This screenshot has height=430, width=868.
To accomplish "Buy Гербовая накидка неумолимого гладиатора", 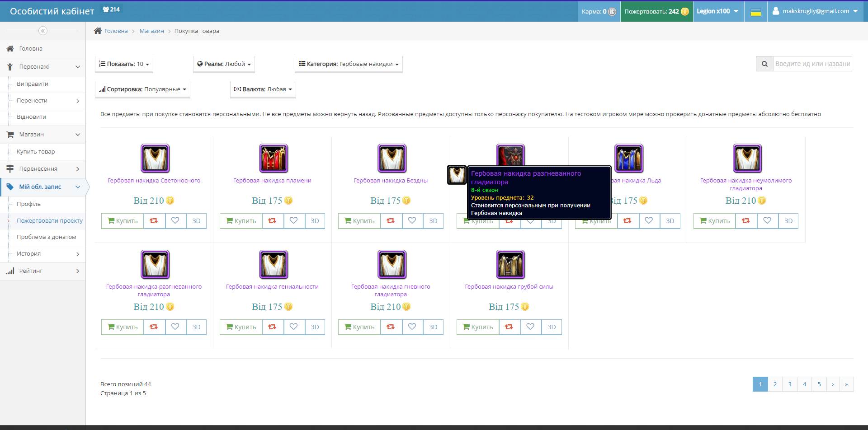I will tap(715, 221).
